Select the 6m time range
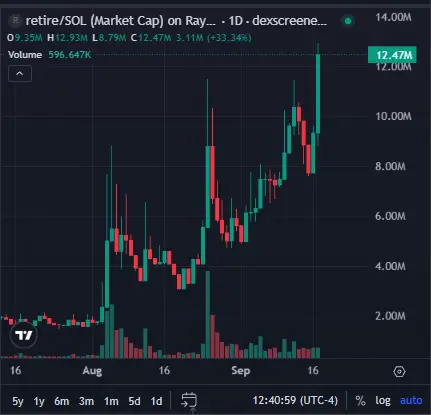The width and height of the screenshot is (431, 415). [62, 401]
